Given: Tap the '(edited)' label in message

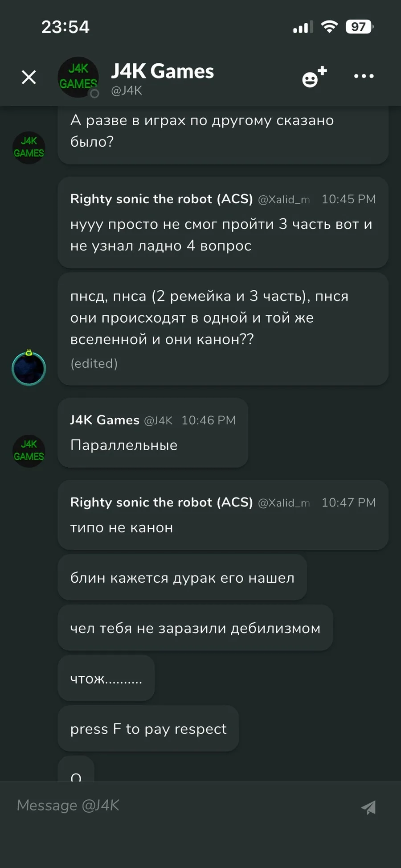Looking at the screenshot, I should 94,364.
